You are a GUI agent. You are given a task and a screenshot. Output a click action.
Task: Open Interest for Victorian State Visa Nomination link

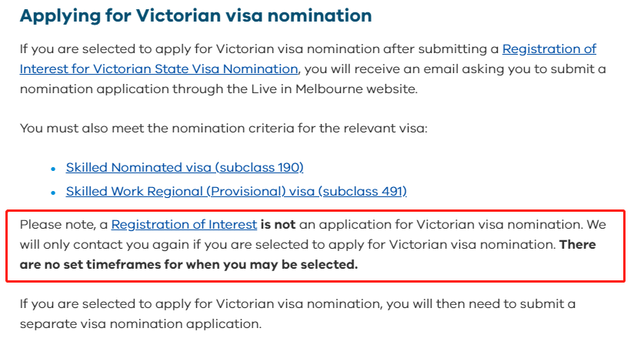click(x=159, y=69)
